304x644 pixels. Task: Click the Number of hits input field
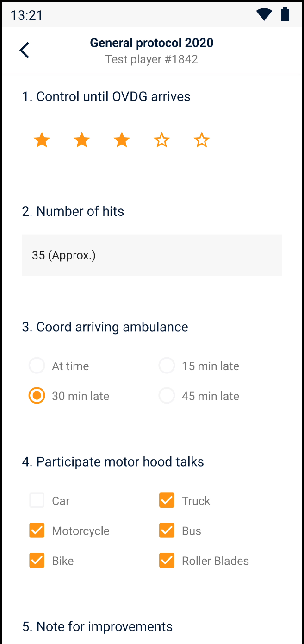(x=152, y=255)
